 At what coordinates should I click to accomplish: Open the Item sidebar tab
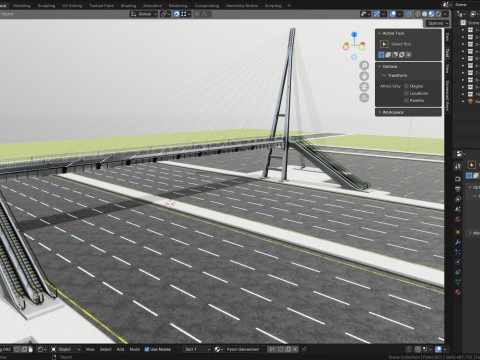447,37
